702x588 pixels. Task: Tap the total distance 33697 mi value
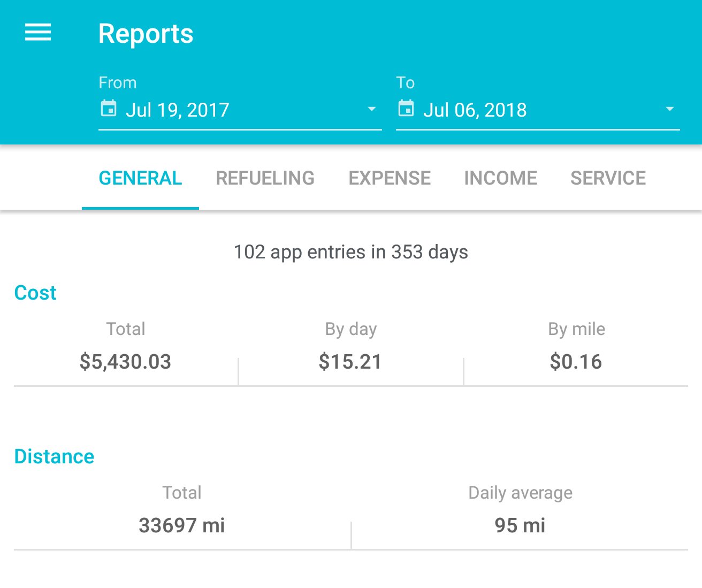point(182,525)
